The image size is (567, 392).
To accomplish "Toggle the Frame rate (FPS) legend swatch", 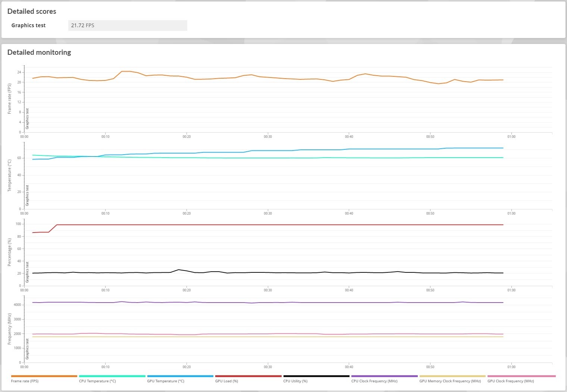I will pyautogui.click(x=44, y=376).
